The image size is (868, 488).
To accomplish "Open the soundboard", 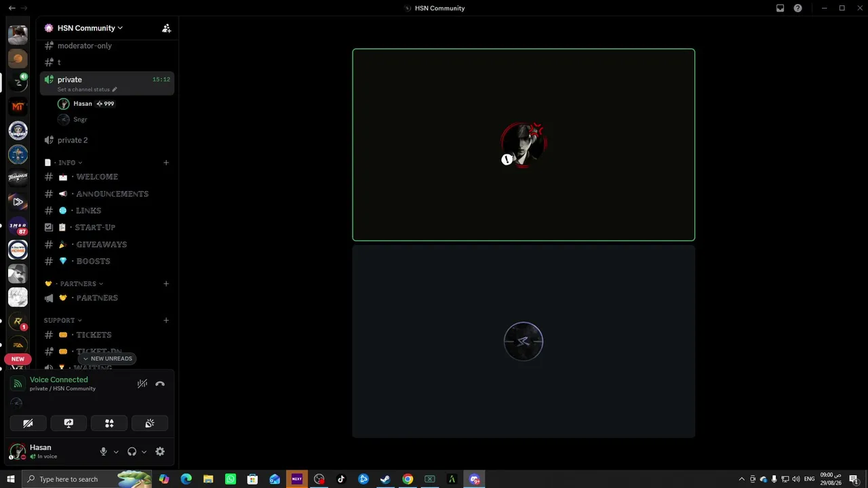I will pyautogui.click(x=150, y=423).
